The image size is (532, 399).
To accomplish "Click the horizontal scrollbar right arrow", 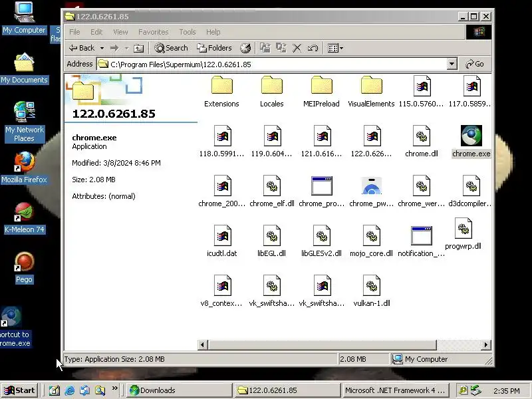I will point(486,344).
